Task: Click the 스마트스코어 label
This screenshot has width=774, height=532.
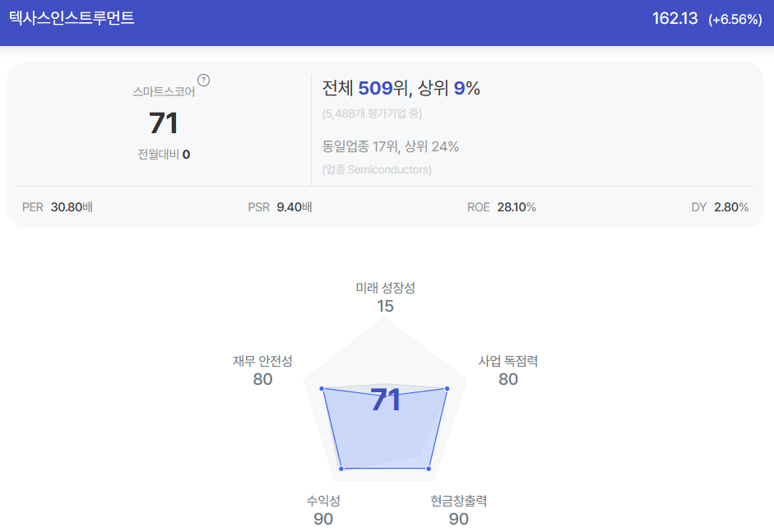Action: coord(164,92)
